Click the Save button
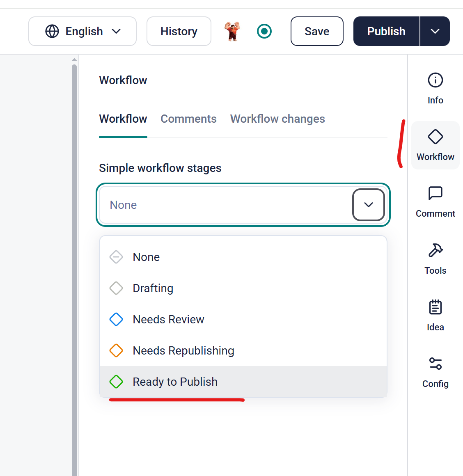463x476 pixels. [x=317, y=31]
